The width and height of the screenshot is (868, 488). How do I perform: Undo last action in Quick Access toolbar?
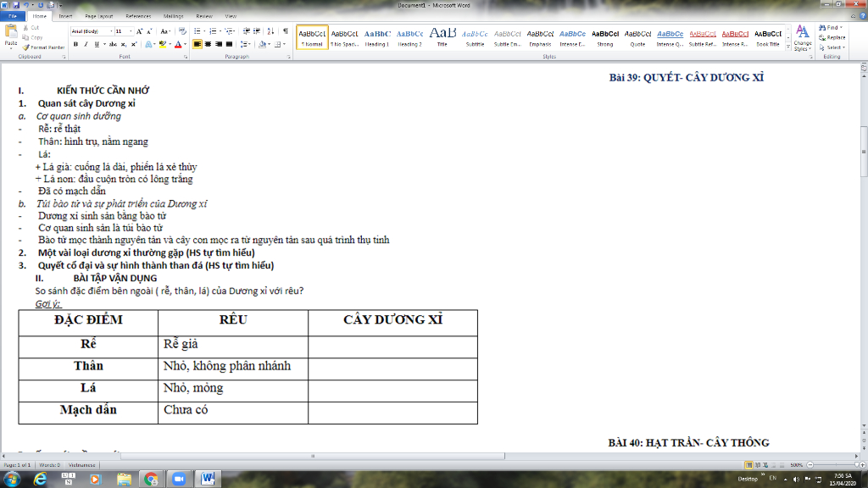[x=25, y=5]
